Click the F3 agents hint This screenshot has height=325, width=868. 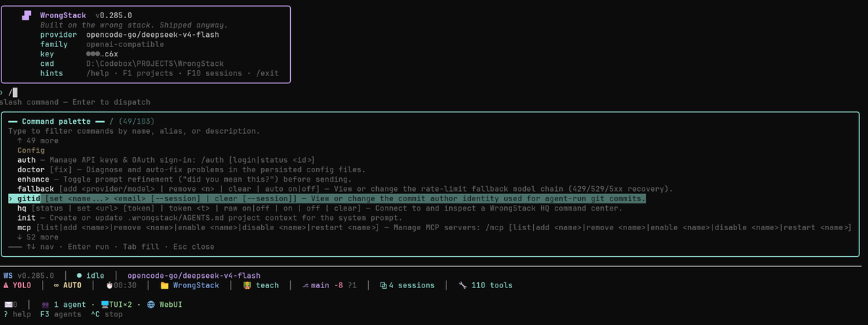point(60,314)
